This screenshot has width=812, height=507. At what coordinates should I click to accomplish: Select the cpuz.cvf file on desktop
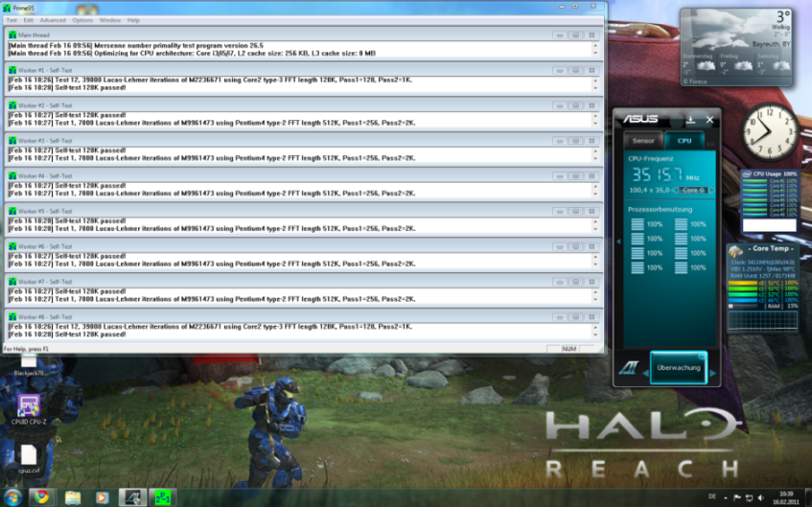(29, 459)
